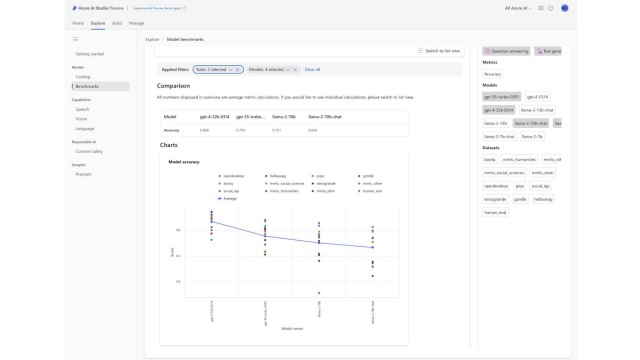Toggle mmlu_social_sciences series in chart legend
This screenshot has height=360, width=640.
[x=284, y=184]
